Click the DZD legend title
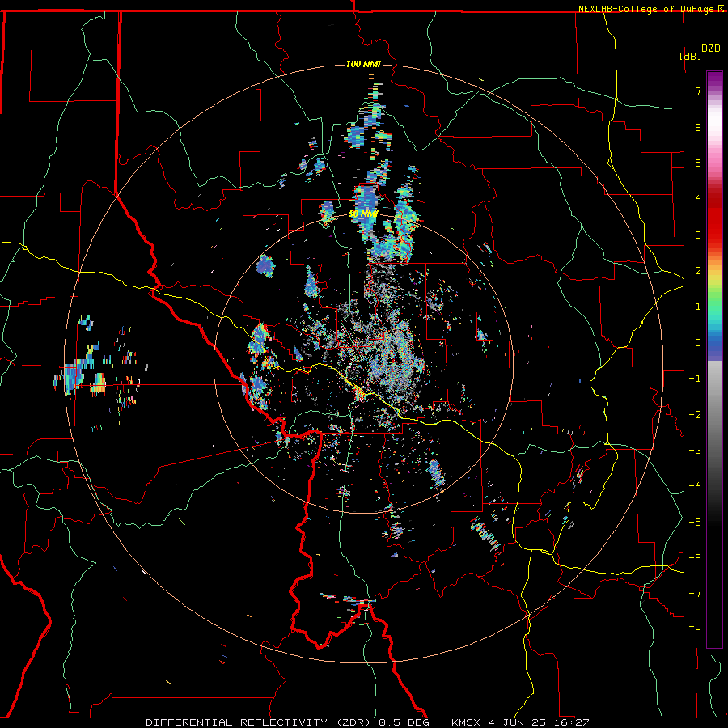 [x=711, y=49]
